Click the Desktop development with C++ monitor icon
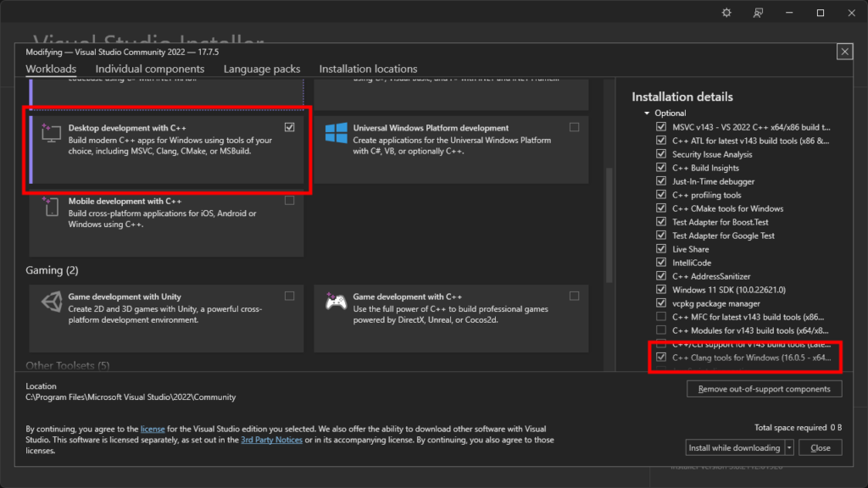Screen dimensions: 868x488 pos(51,133)
